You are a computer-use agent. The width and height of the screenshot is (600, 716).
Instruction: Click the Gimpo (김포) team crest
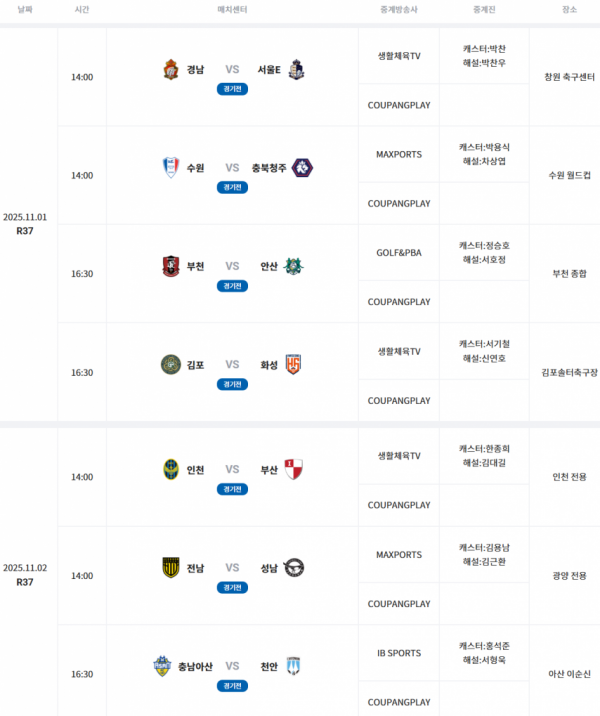(x=171, y=364)
